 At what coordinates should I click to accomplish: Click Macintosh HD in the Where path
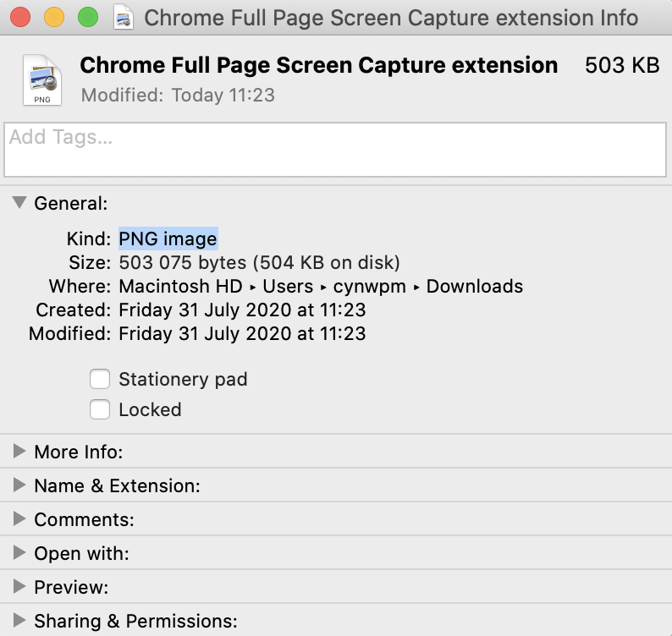coord(180,286)
